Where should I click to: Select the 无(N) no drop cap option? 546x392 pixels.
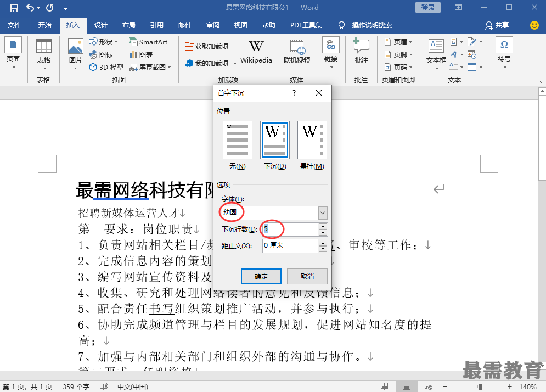[238, 145]
